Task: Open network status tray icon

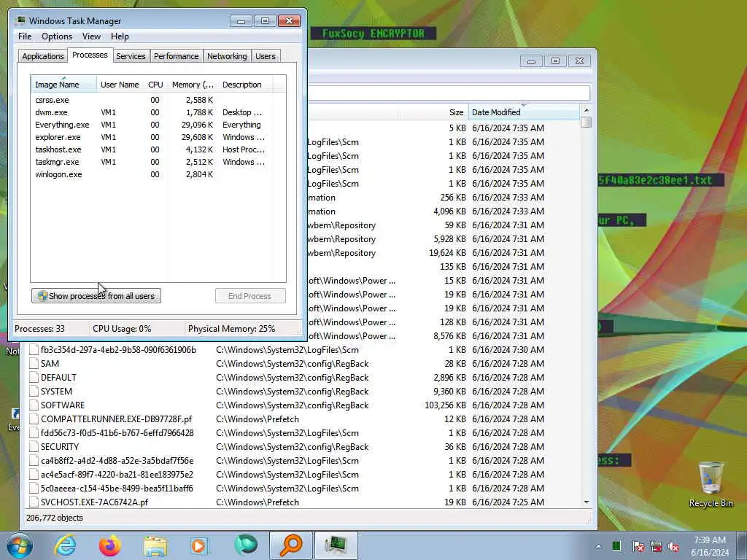Action: point(656,547)
